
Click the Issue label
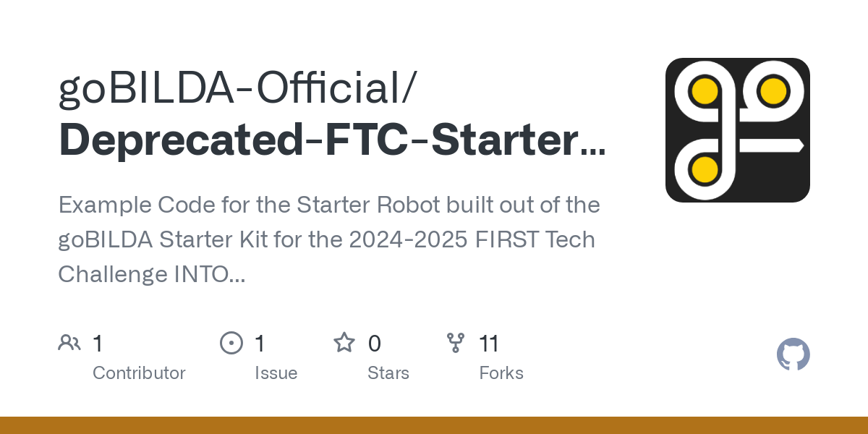pos(276,373)
